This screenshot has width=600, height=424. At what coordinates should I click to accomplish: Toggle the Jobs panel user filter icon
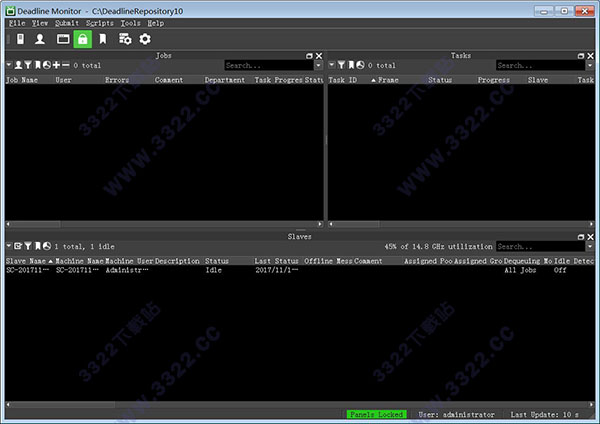coord(18,65)
